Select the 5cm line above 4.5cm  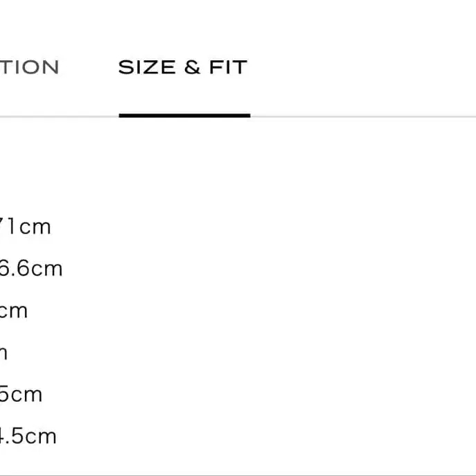click(x=21, y=394)
